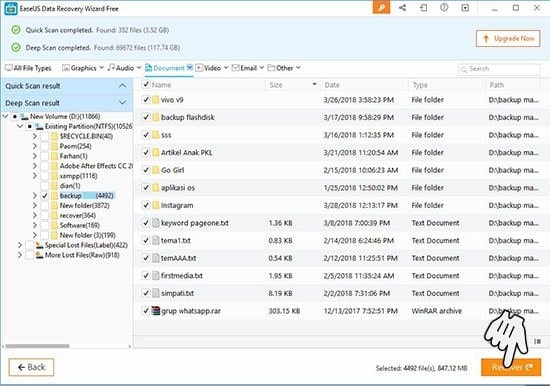Viewport: 550px width, 386px height.
Task: Uncheck the select-all checkbox beside Name header
Action: (x=146, y=84)
